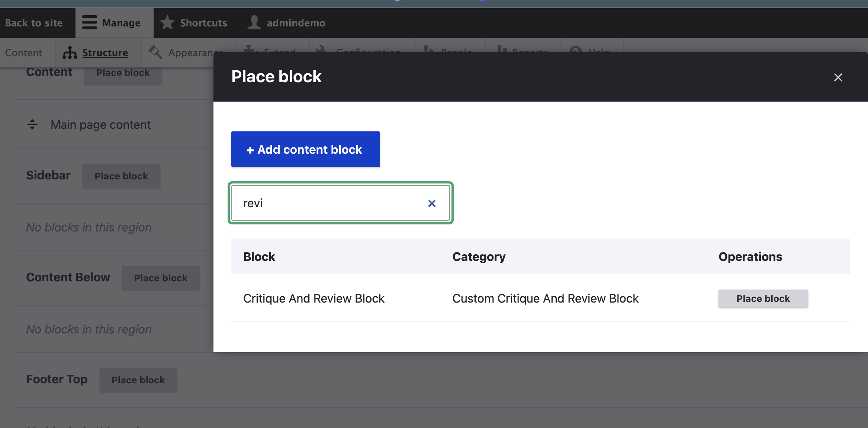Click the Back to site link
Screen dimensions: 868x428
click(x=34, y=22)
